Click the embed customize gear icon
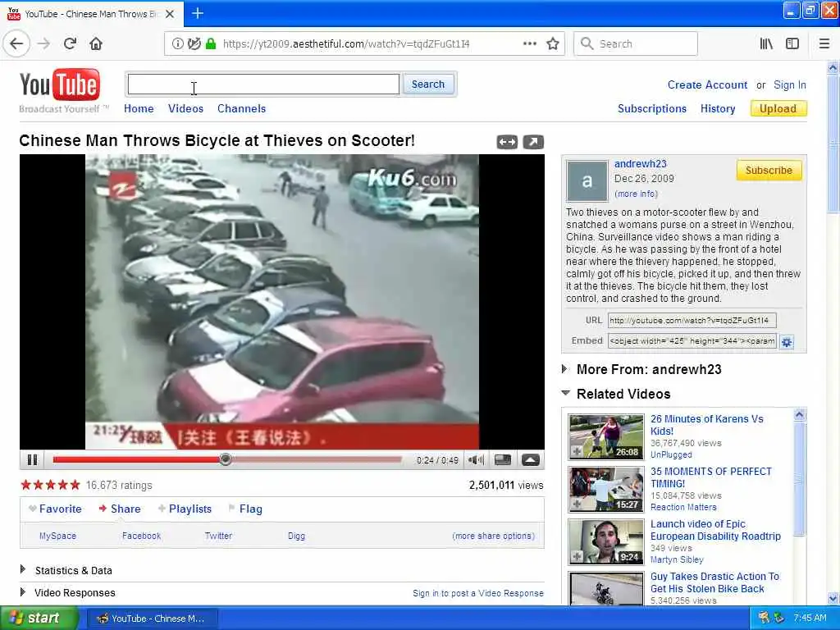This screenshot has height=630, width=840. (787, 342)
